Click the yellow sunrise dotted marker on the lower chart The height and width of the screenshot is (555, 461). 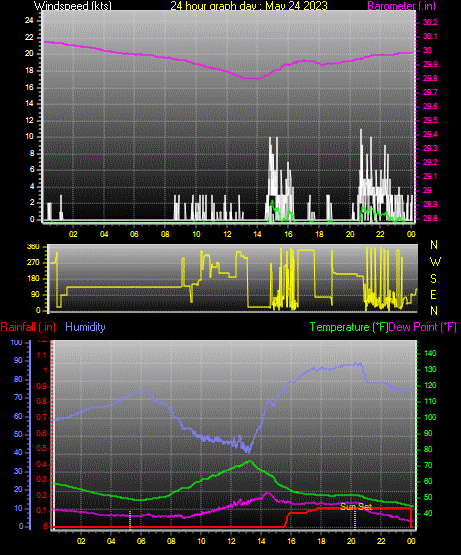pyautogui.click(x=130, y=520)
